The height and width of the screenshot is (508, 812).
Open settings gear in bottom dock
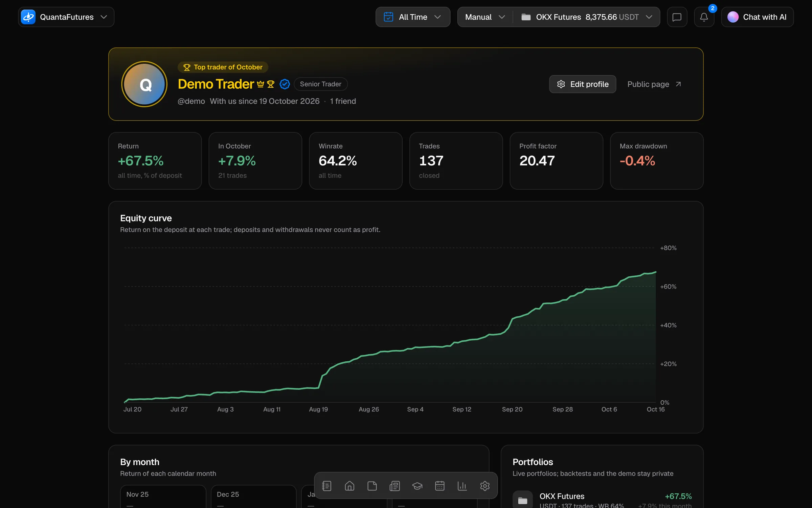click(485, 486)
